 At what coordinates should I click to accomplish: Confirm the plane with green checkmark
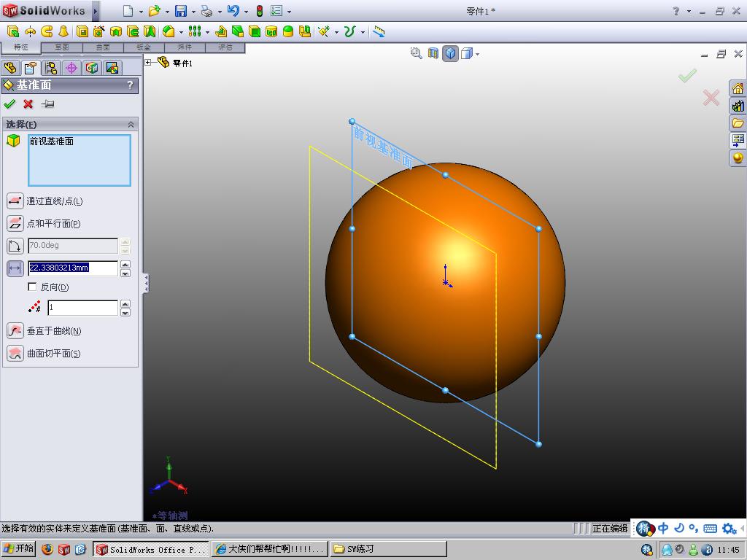[9, 104]
